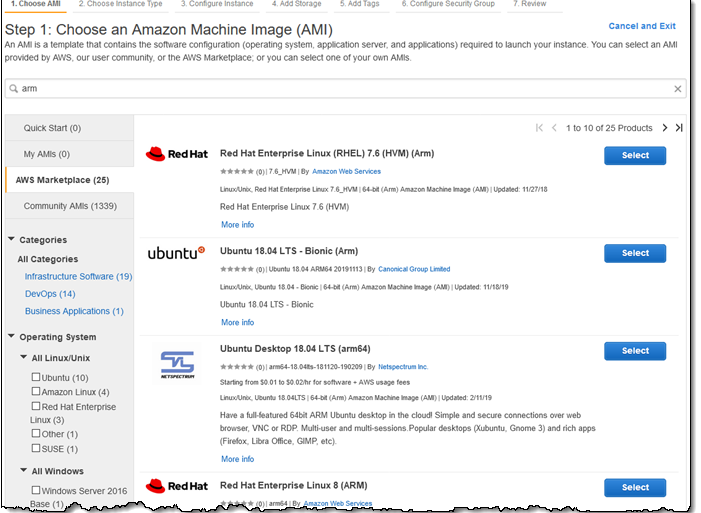Filter by DevOps (14) category

[x=50, y=294]
